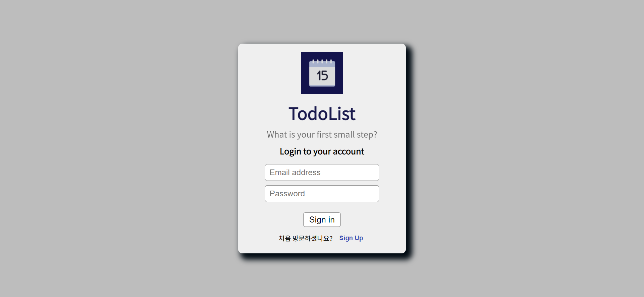The image size is (644, 297).
Task: Select the TodoList calendar icon above the title
Action: (322, 73)
